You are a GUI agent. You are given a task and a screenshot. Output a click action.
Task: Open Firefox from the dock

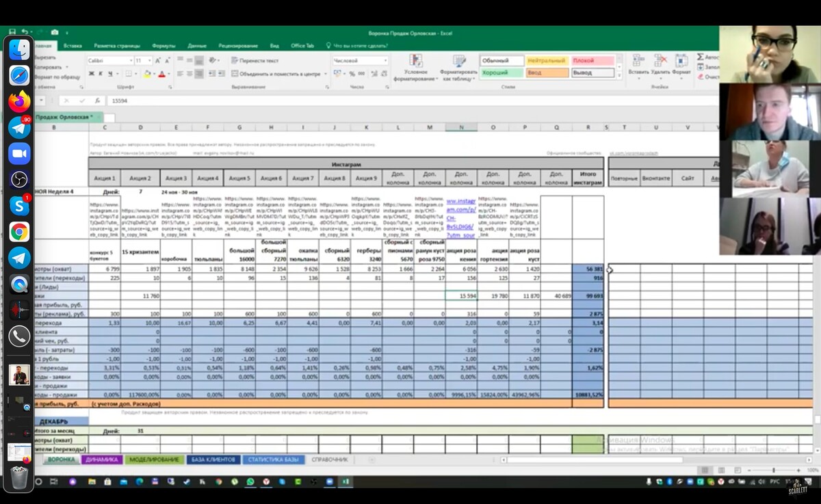point(19,102)
